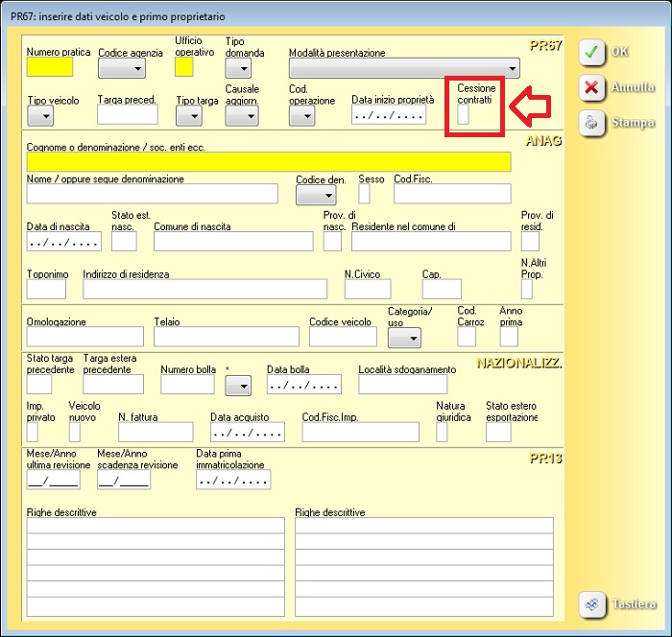This screenshot has height=637, width=672.
Task: Click the Numero pratica yellow field
Action: [x=50, y=67]
